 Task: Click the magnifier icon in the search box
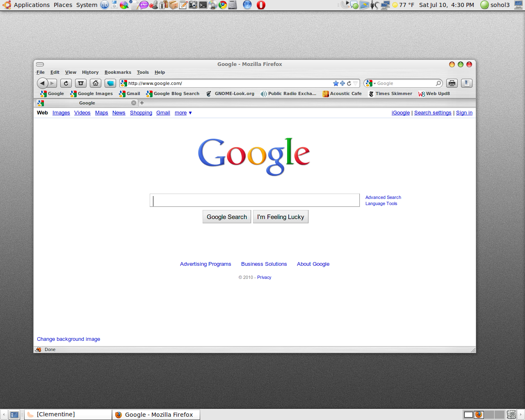[438, 83]
